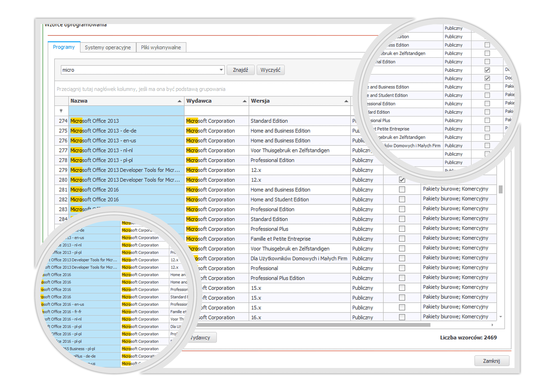Switch to the Programy tab

pos(64,47)
